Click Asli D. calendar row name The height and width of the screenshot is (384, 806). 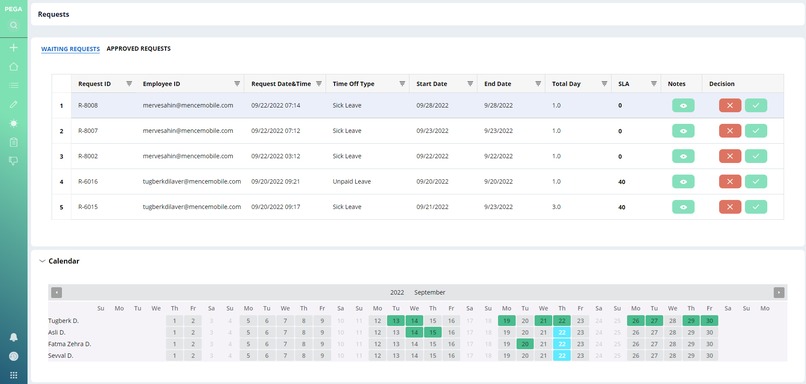click(58, 333)
